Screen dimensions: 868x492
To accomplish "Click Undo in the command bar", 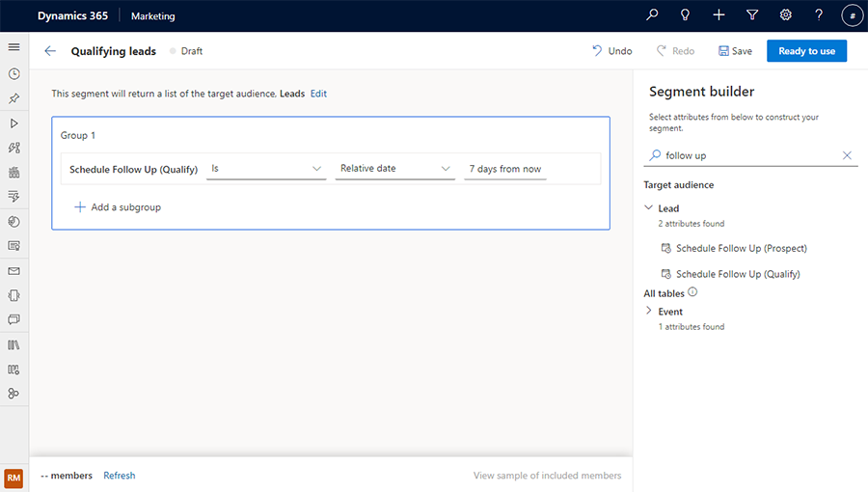I will tap(612, 51).
